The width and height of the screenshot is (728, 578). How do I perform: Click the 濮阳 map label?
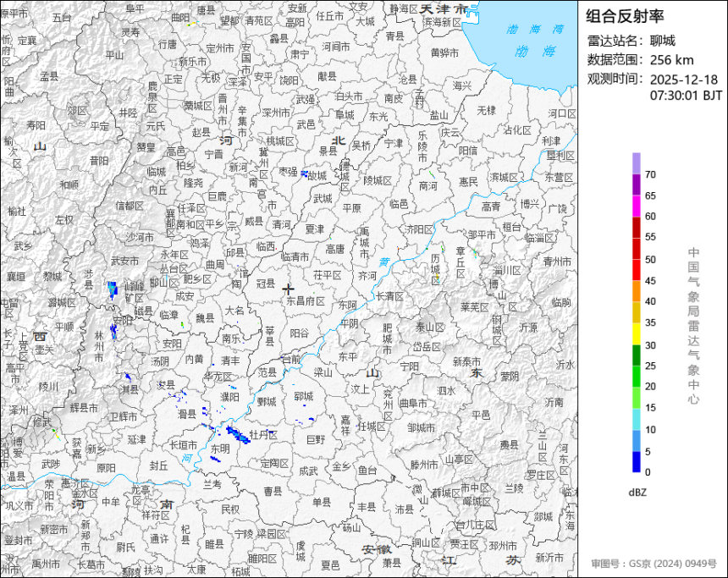[229, 397]
